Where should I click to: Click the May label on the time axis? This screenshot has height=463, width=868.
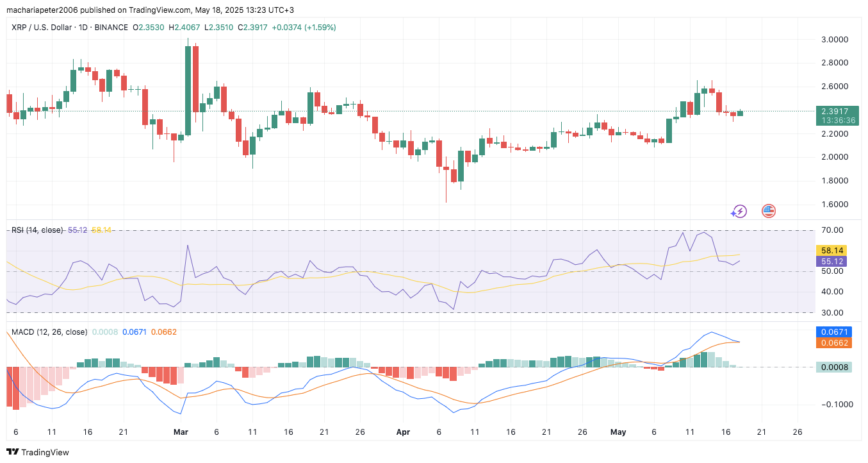click(x=618, y=432)
